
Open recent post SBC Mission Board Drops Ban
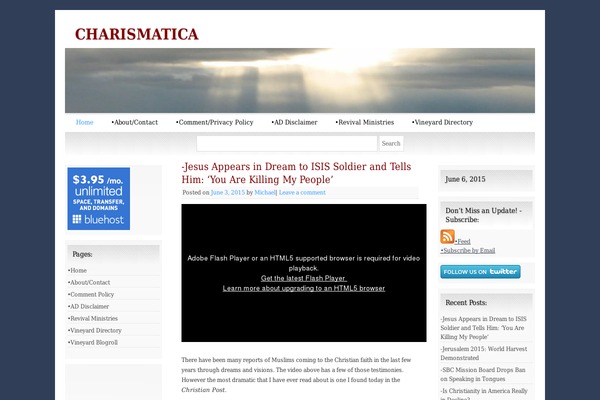tap(483, 374)
